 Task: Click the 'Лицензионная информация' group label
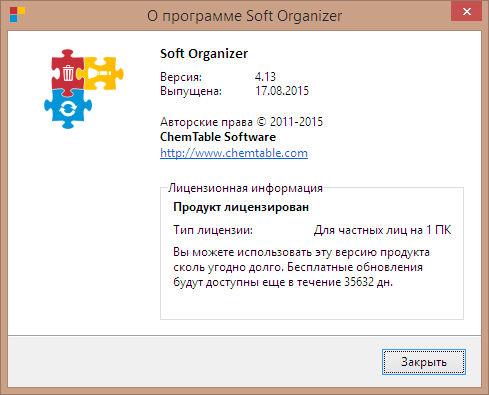(x=245, y=188)
